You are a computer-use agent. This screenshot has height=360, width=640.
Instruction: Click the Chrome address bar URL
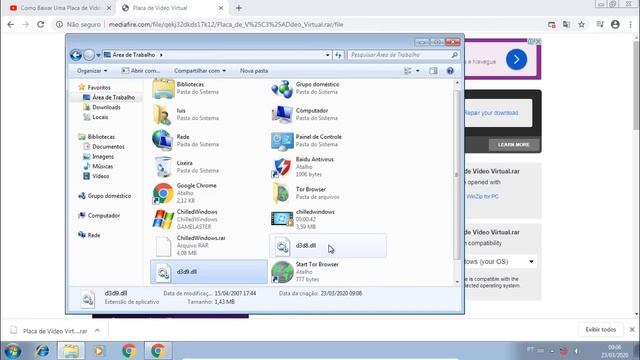[x=226, y=24]
